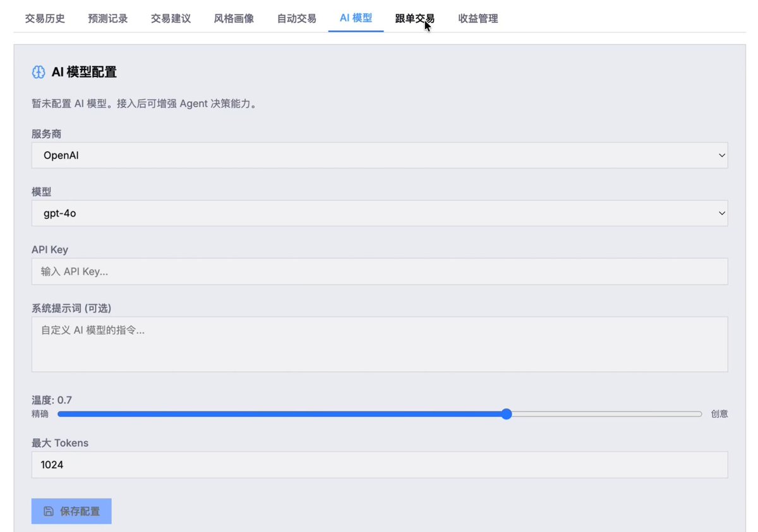Open the 交易历史 tab
The width and height of the screenshot is (758, 532).
(x=45, y=18)
